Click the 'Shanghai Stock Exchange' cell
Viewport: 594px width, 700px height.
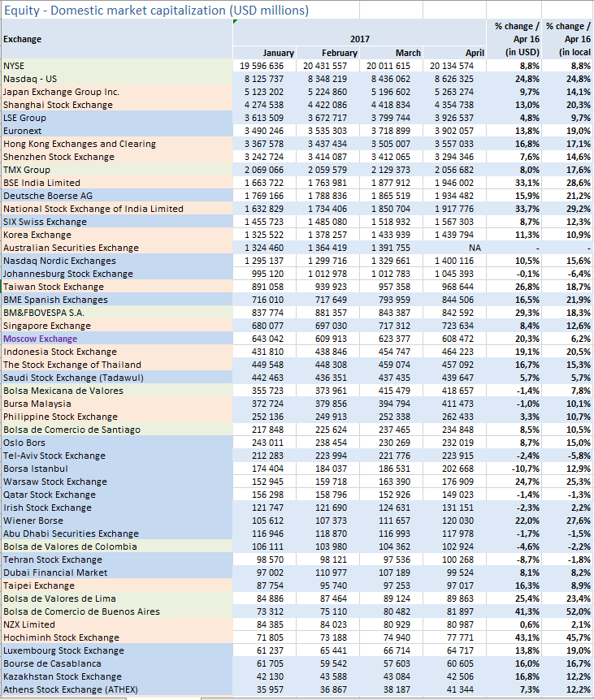[117, 105]
